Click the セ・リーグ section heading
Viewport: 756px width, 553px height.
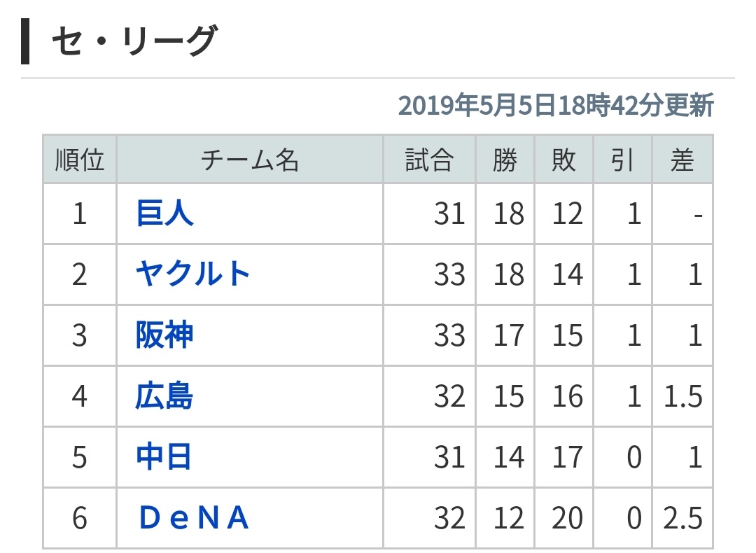tap(133, 42)
